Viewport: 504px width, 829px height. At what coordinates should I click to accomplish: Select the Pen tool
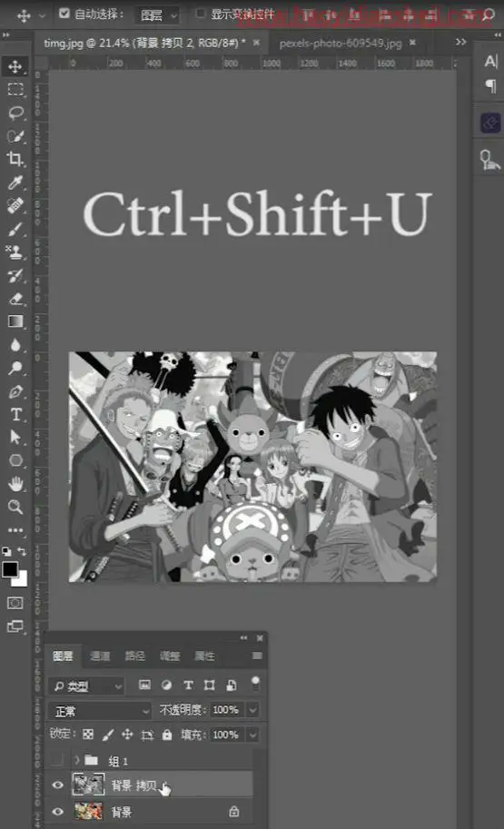pos(15,391)
